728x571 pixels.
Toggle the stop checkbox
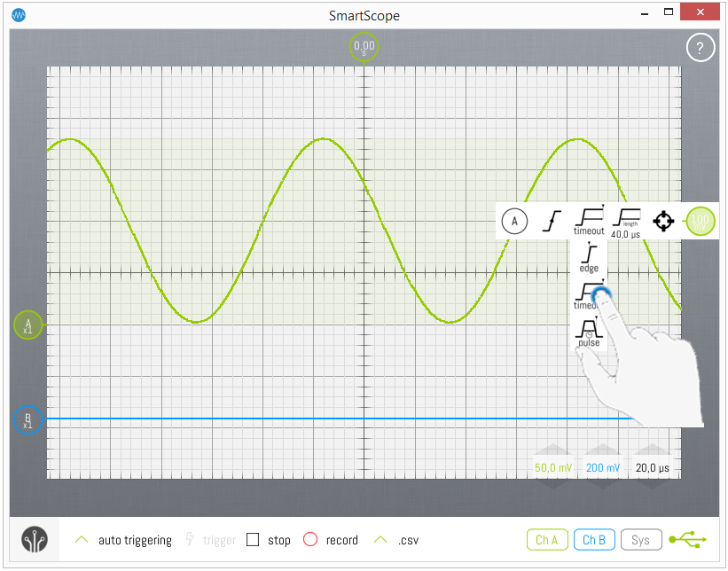coord(254,540)
